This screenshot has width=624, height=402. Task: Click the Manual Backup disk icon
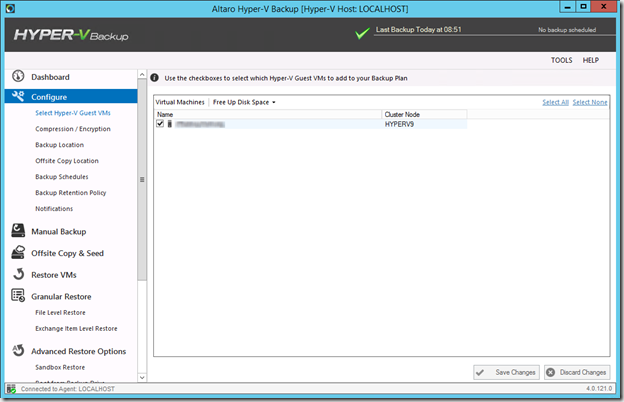pyautogui.click(x=18, y=230)
